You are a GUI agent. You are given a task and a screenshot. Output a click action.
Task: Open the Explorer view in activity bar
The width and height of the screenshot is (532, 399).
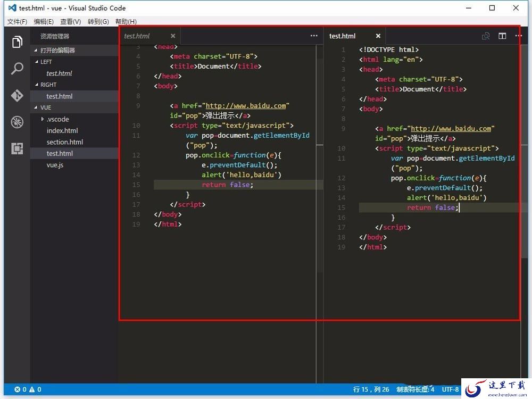17,42
